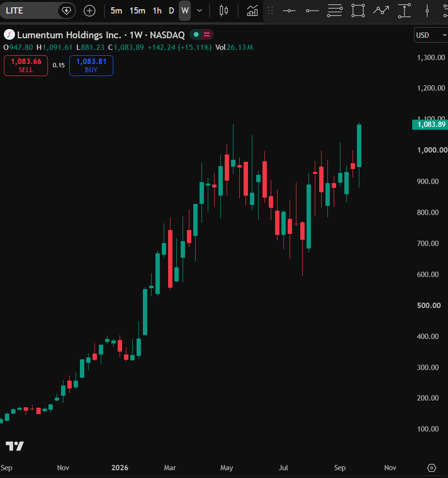448x478 pixels.
Task: Click the May label on time axis
Action: (x=227, y=468)
